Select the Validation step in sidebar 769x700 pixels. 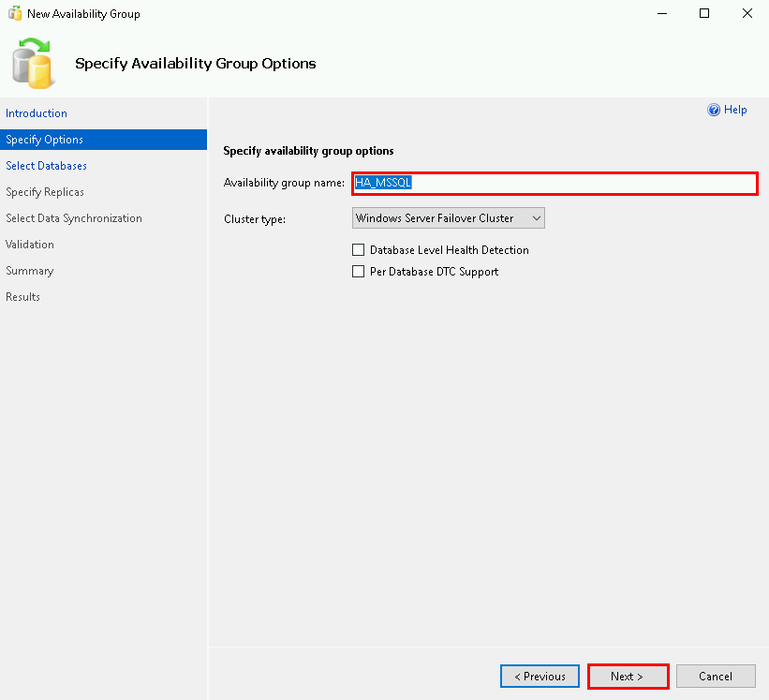click(30, 245)
